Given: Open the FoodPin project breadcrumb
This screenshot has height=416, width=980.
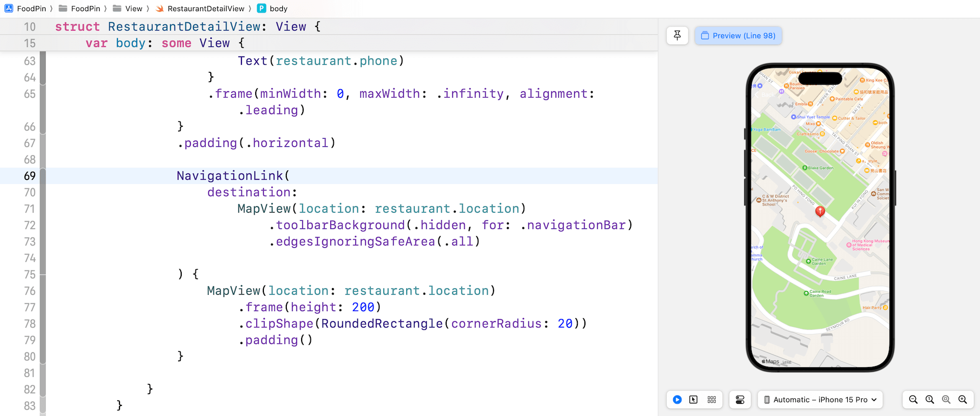Looking at the screenshot, I should click(x=31, y=9).
